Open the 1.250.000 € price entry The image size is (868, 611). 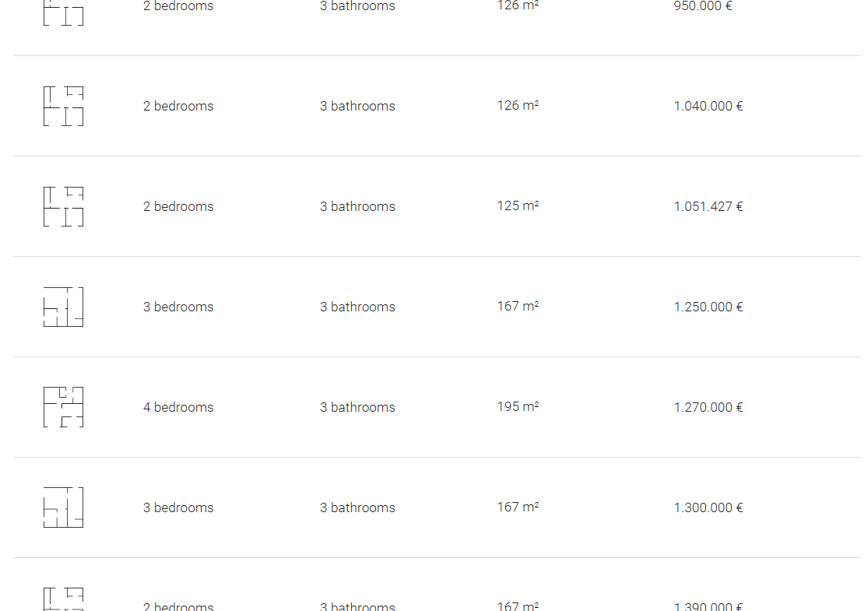(x=708, y=307)
